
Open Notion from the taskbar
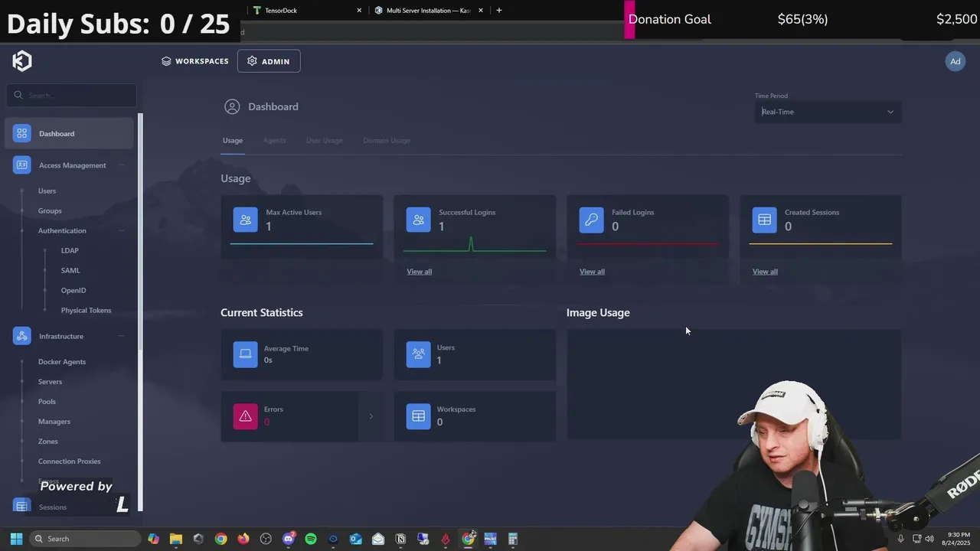tap(400, 539)
